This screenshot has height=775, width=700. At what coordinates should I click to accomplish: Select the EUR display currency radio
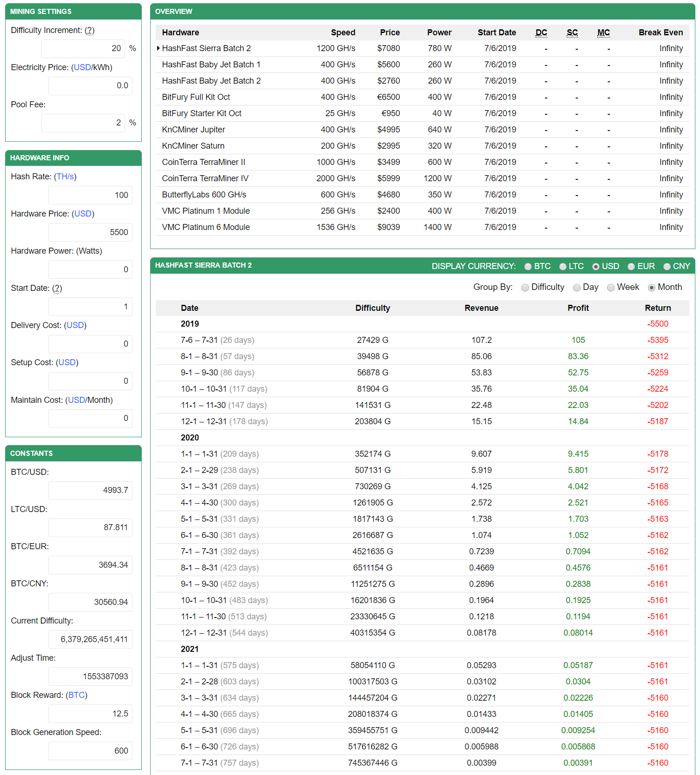coord(631,267)
